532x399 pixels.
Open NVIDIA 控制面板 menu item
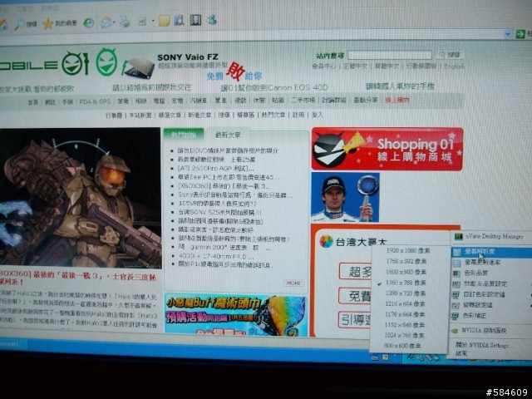point(491,330)
